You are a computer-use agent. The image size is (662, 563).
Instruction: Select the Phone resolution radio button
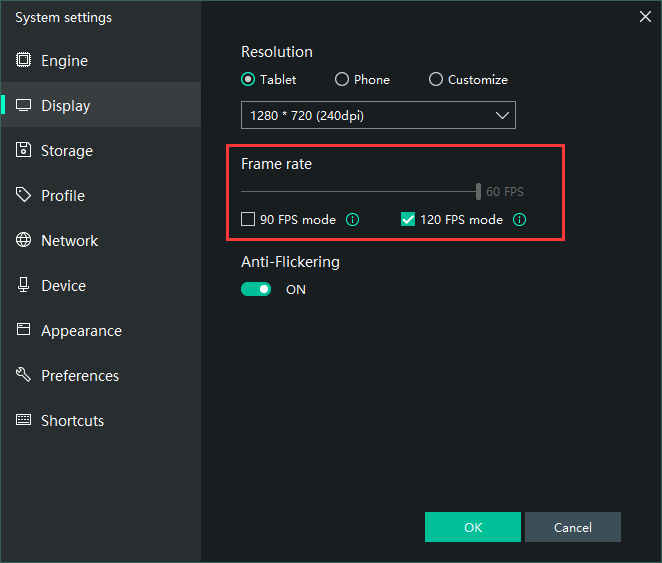coord(342,79)
